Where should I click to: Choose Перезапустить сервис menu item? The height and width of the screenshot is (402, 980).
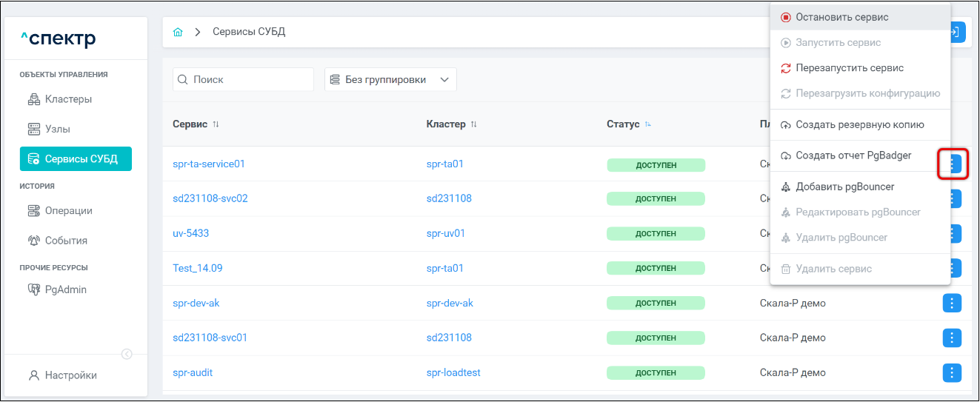[x=849, y=68]
